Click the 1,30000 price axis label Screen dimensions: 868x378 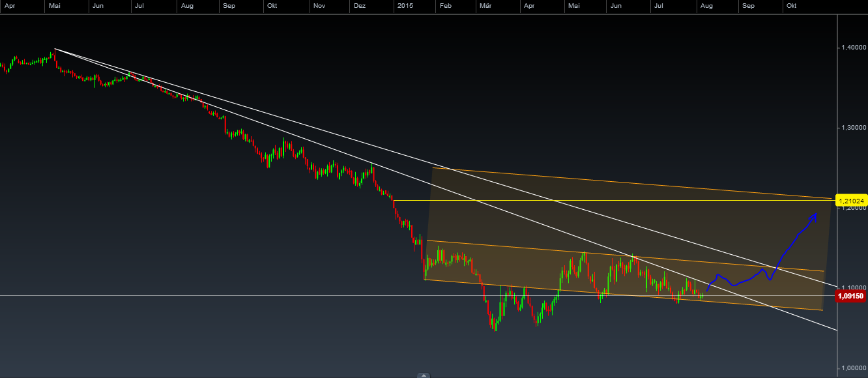coord(854,128)
